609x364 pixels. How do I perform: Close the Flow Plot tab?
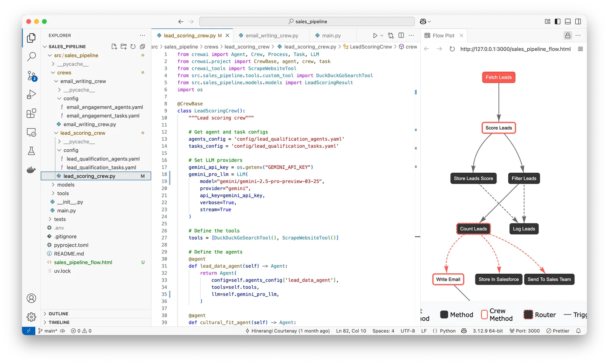tap(462, 35)
